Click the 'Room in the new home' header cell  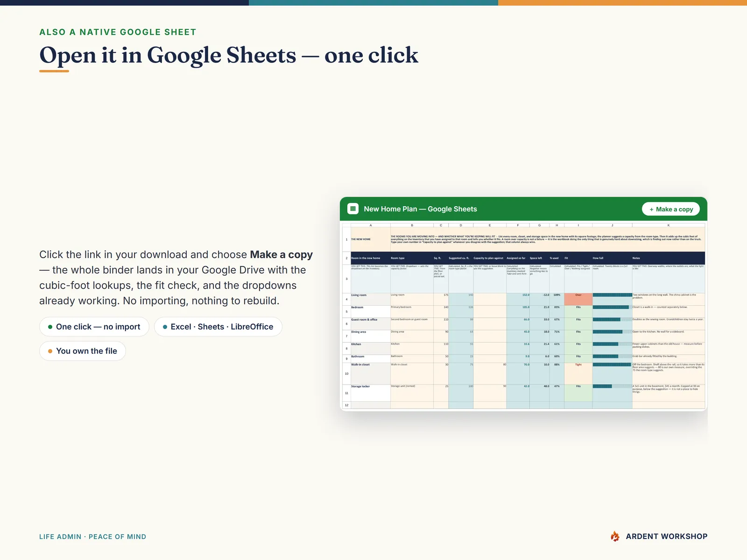tap(371, 258)
